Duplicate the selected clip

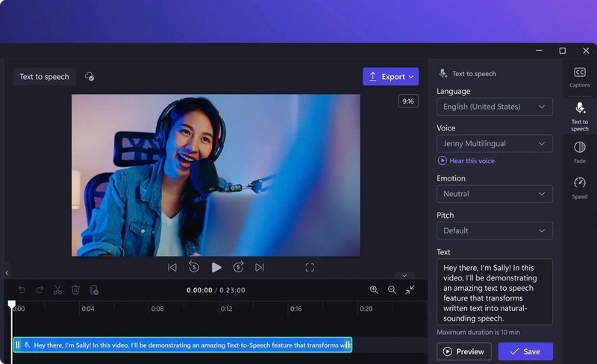click(x=94, y=290)
